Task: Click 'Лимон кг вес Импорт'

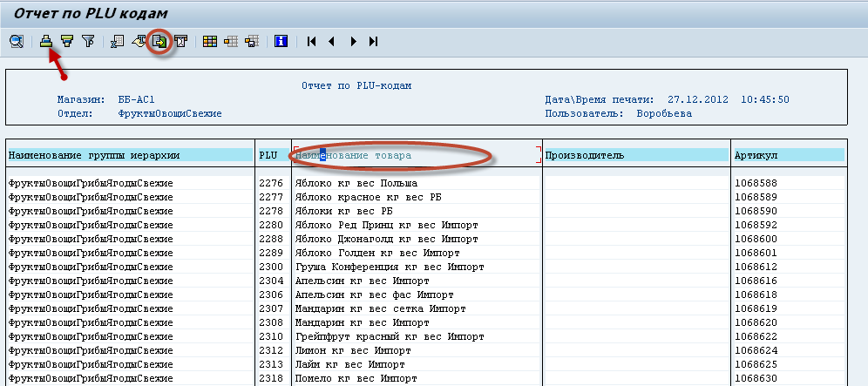Action: [353, 350]
